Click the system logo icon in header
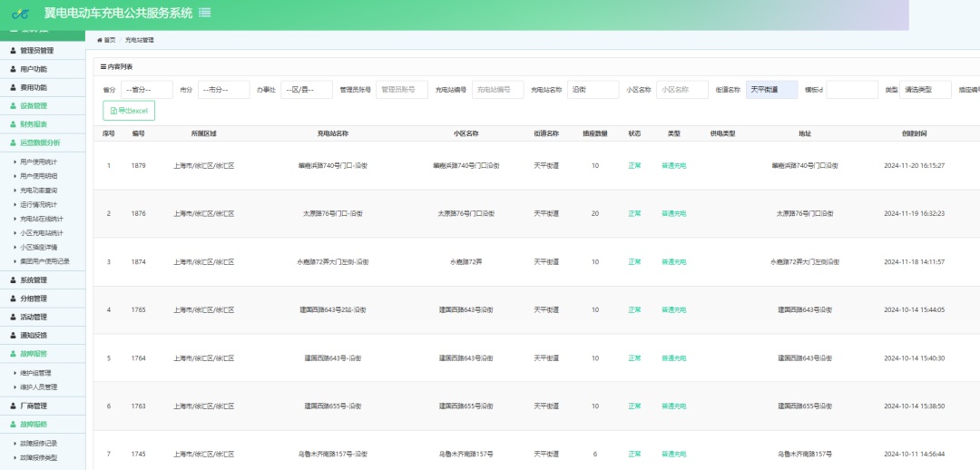980x470 pixels. click(x=20, y=13)
